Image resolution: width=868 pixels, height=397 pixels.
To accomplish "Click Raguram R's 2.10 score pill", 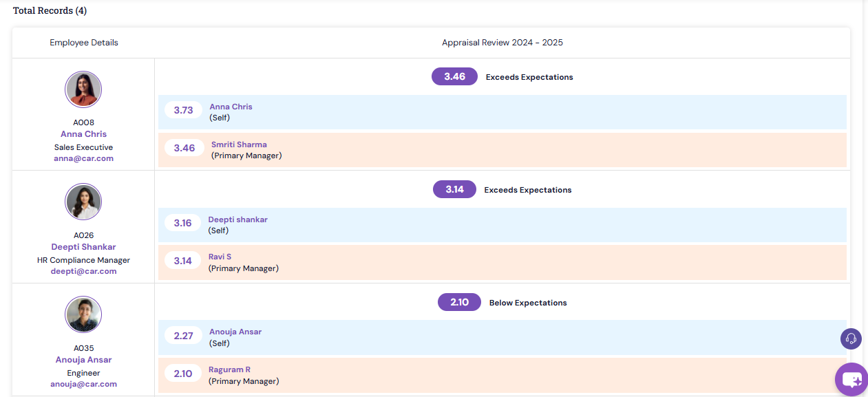I will coord(182,374).
